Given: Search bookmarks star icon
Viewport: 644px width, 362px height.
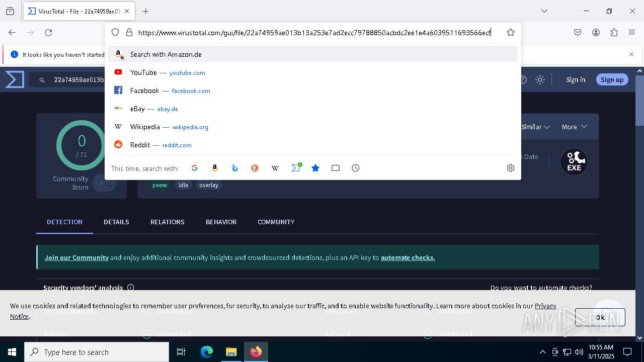Looking at the screenshot, I should coord(315,168).
